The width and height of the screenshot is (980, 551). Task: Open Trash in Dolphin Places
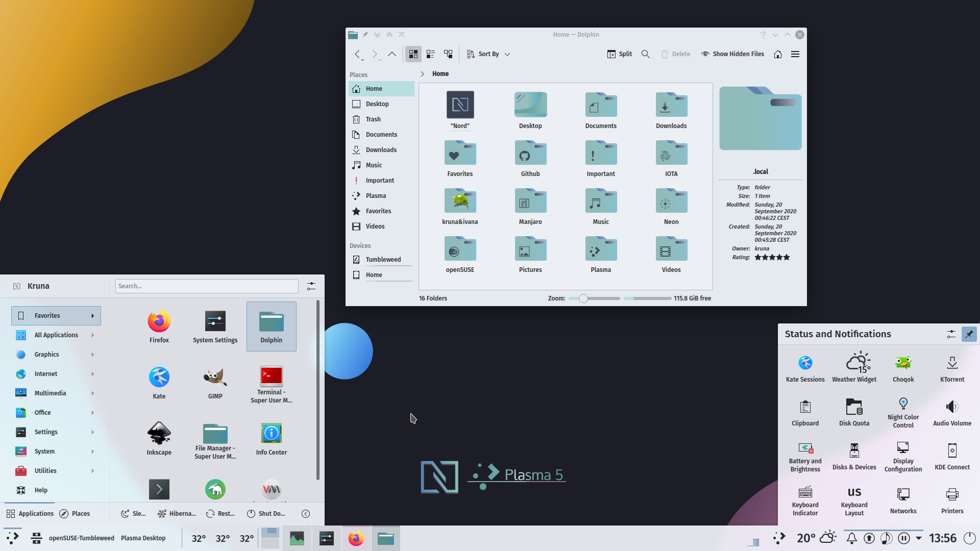click(381, 119)
